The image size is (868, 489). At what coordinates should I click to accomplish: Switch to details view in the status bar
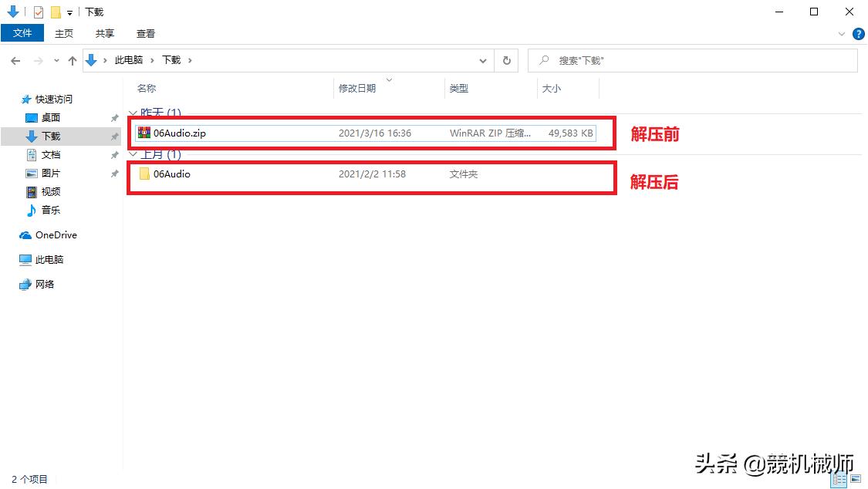(839, 479)
